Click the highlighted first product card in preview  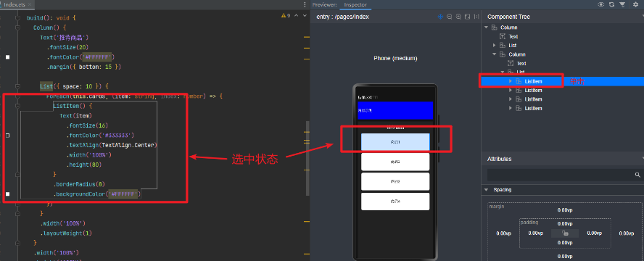(395, 141)
